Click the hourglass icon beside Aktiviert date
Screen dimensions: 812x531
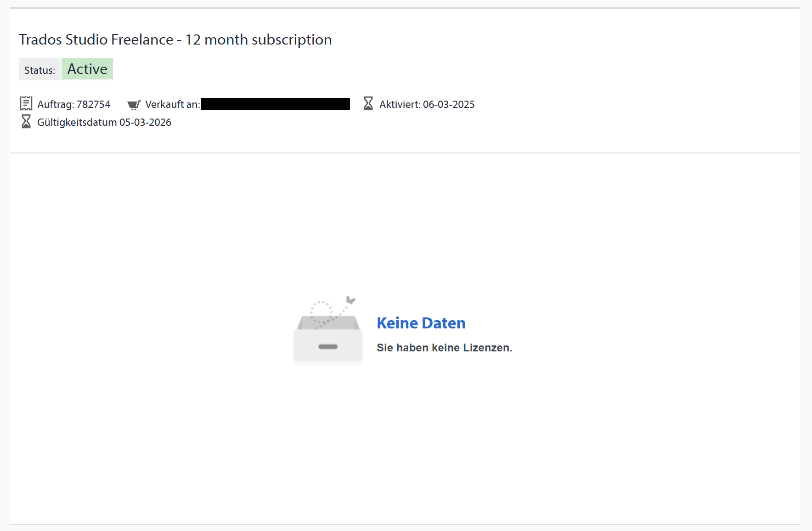pyautogui.click(x=368, y=104)
